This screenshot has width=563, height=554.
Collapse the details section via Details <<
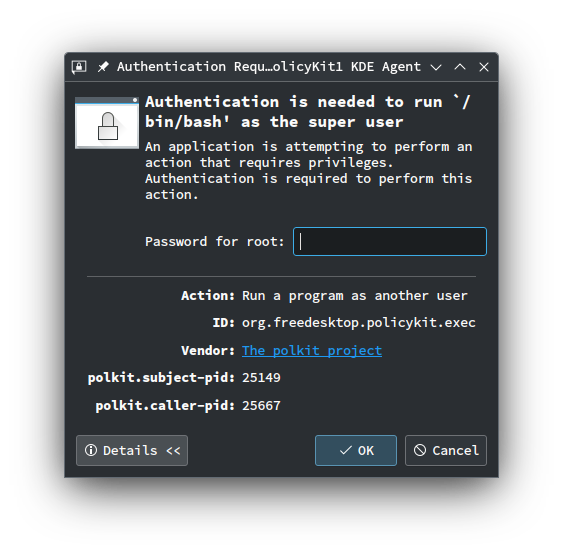coord(132,450)
